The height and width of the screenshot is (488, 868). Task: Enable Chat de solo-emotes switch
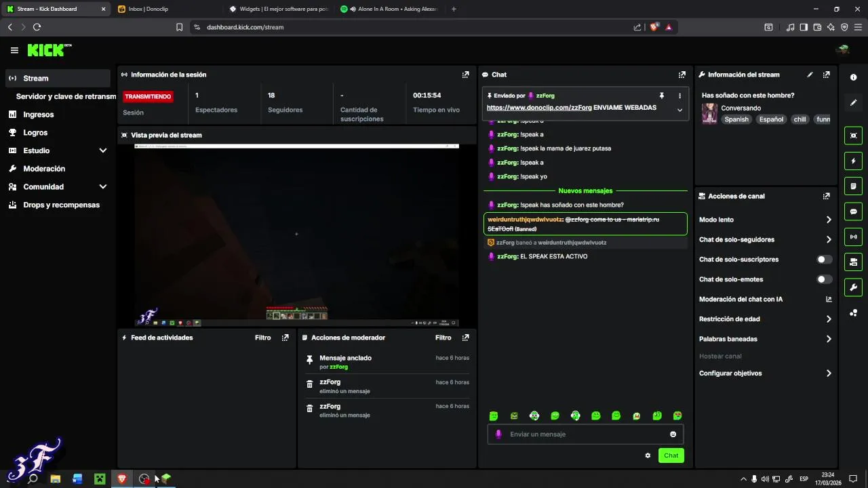click(x=824, y=279)
